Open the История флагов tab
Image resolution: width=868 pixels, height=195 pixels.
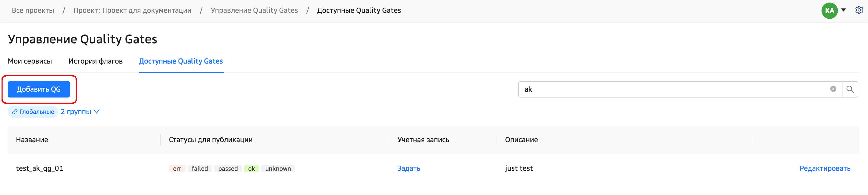click(95, 61)
